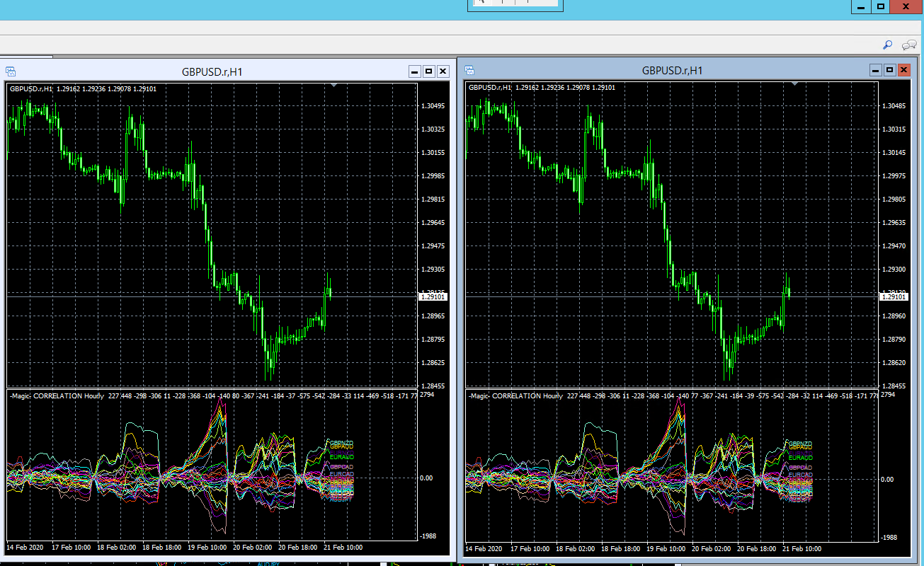Image resolution: width=924 pixels, height=566 pixels.
Task: Click the 1.30325 price axis label
Action: pyautogui.click(x=433, y=129)
